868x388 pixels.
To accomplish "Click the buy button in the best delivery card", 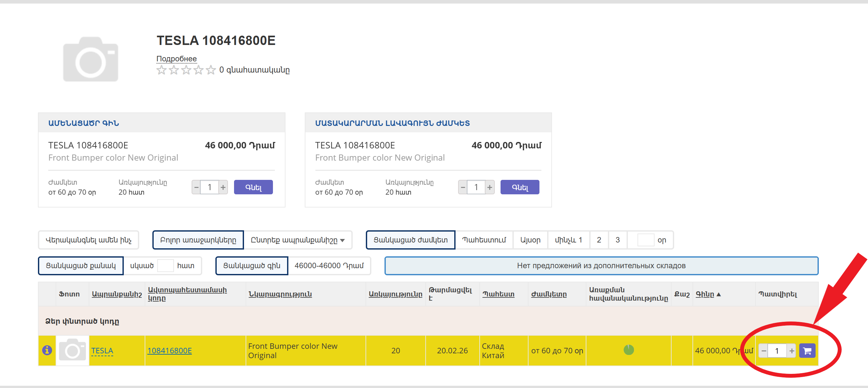I will (520, 187).
